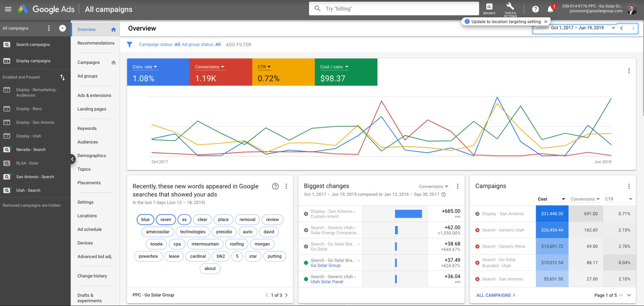The image size is (644, 306).
Task: Open the notifications bell
Action: point(550,9)
